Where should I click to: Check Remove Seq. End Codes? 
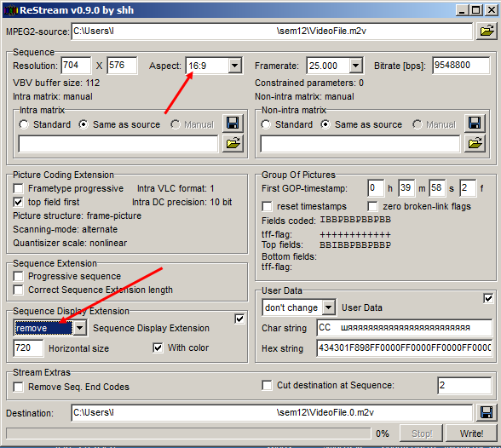click(18, 387)
